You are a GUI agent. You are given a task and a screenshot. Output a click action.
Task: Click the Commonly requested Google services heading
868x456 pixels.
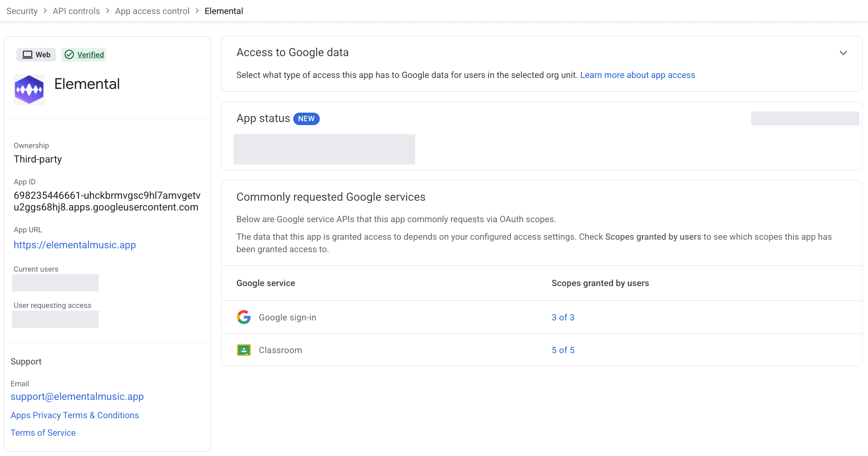(331, 197)
